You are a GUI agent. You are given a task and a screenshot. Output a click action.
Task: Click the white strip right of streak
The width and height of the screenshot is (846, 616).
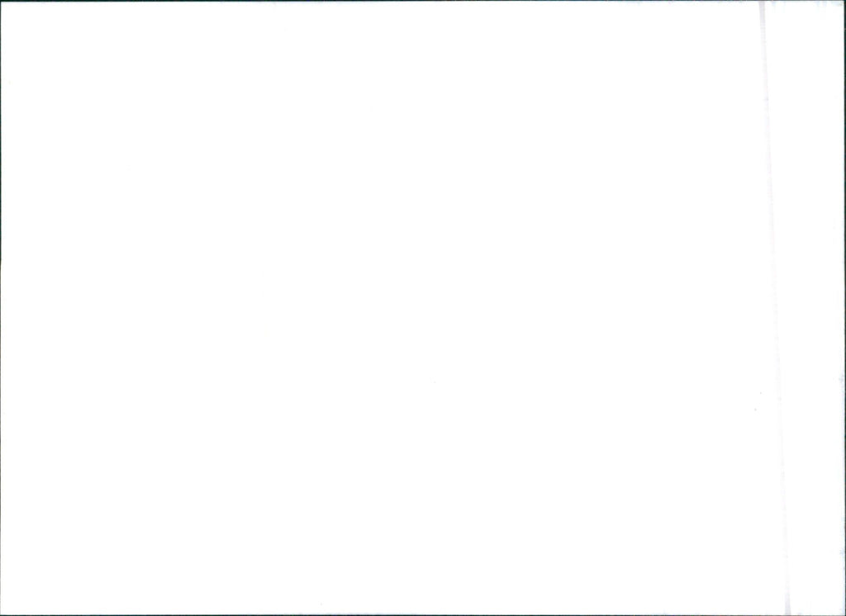click(815, 307)
